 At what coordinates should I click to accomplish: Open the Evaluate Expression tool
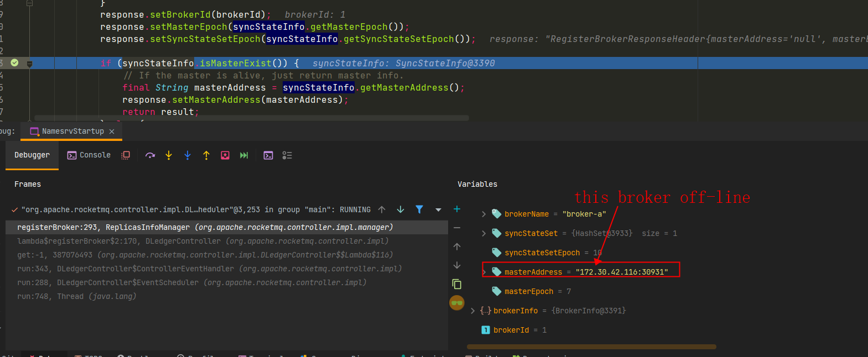pos(268,155)
